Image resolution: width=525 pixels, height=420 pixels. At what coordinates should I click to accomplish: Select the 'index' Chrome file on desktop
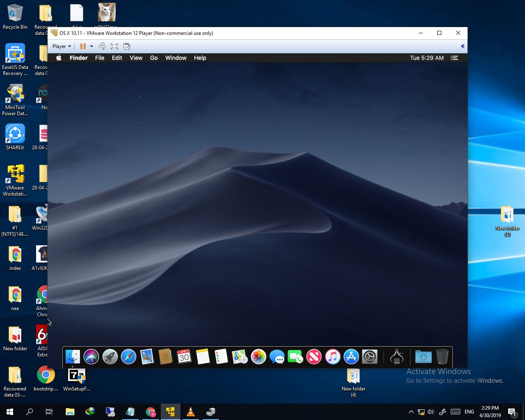tap(15, 258)
